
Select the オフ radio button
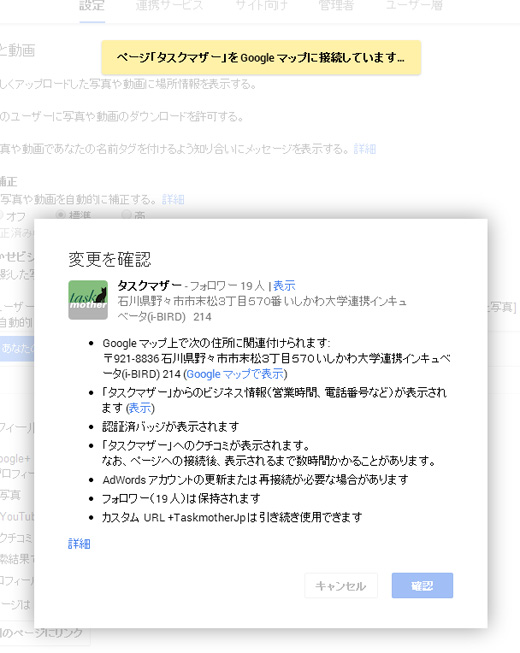(1, 216)
